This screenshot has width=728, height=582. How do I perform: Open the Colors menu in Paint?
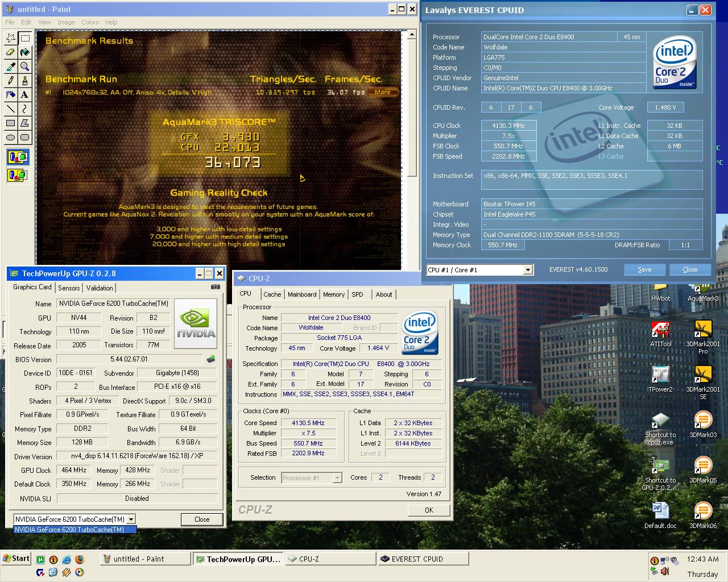click(x=90, y=22)
